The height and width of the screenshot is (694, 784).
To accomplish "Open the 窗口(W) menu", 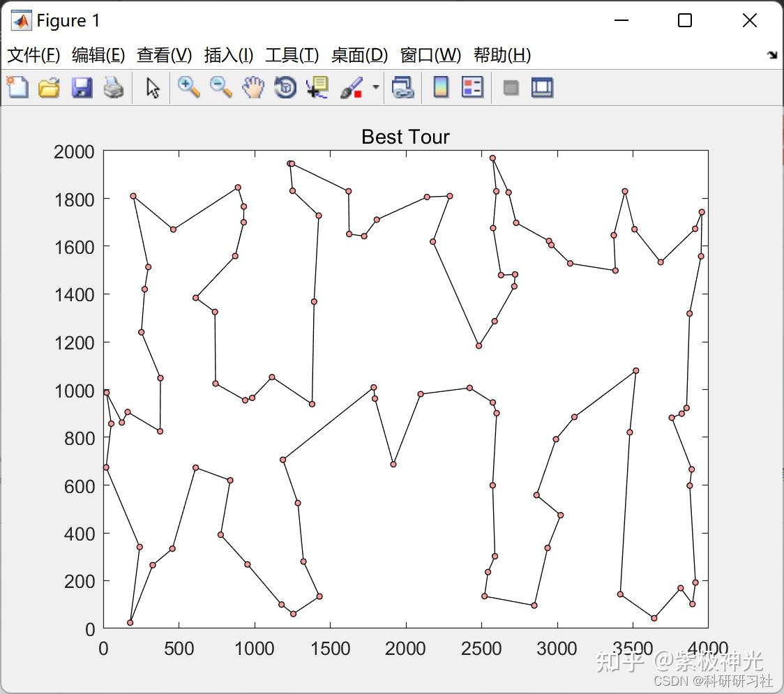I will (x=430, y=54).
